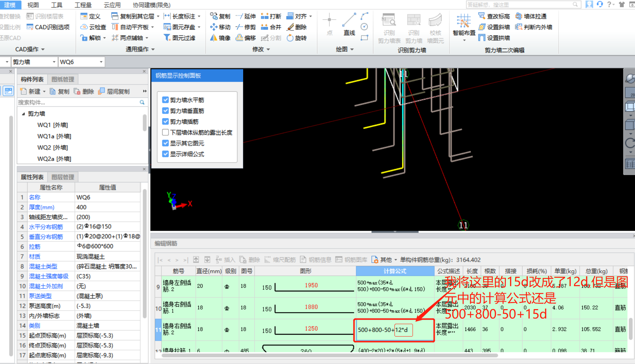Click 混凝土强度等级 property link
635x364 pixels.
pos(49,276)
